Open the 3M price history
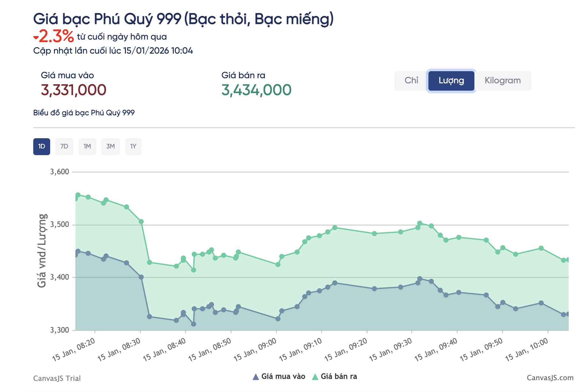Image resolution: width=584 pixels, height=392 pixels. point(111,146)
